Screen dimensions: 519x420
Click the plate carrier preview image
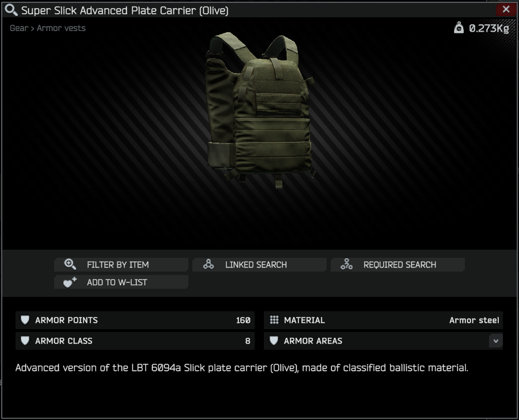pyautogui.click(x=260, y=110)
